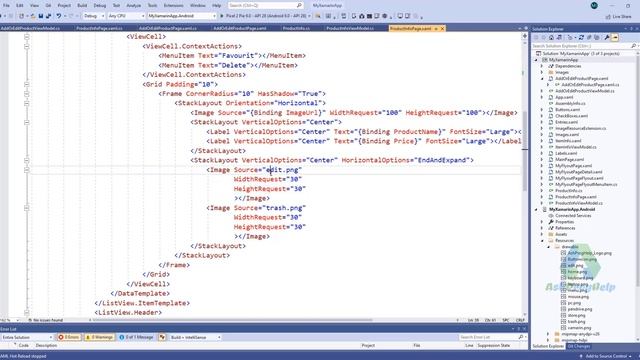The image size is (640, 360).
Task: Open MainPage.xaml in Solution Explorer
Action: tap(569, 159)
